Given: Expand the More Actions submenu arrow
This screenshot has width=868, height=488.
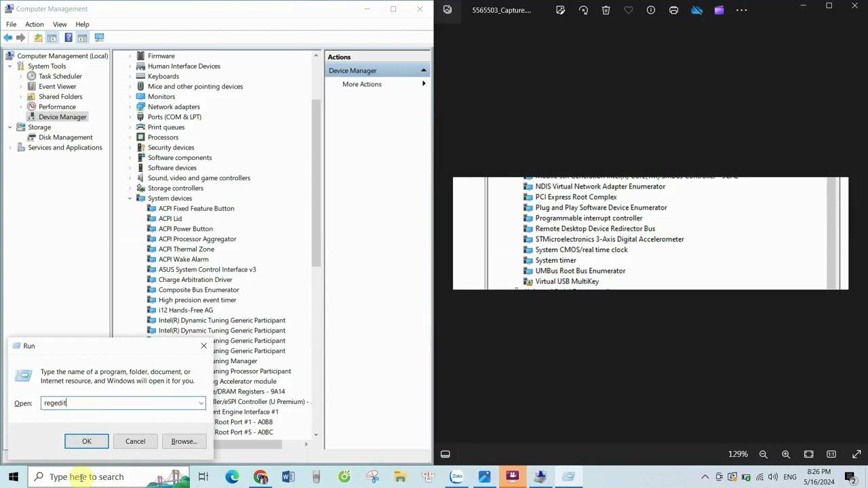Looking at the screenshot, I should click(424, 84).
